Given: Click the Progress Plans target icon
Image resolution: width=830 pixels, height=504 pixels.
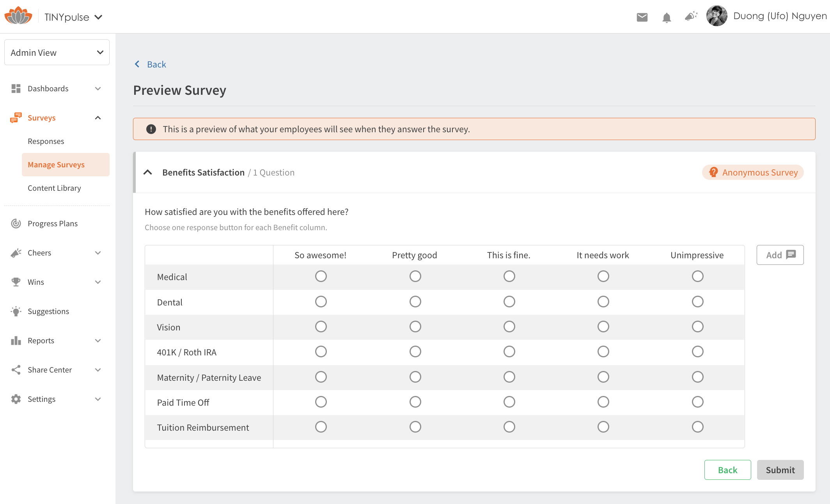Looking at the screenshot, I should point(16,224).
